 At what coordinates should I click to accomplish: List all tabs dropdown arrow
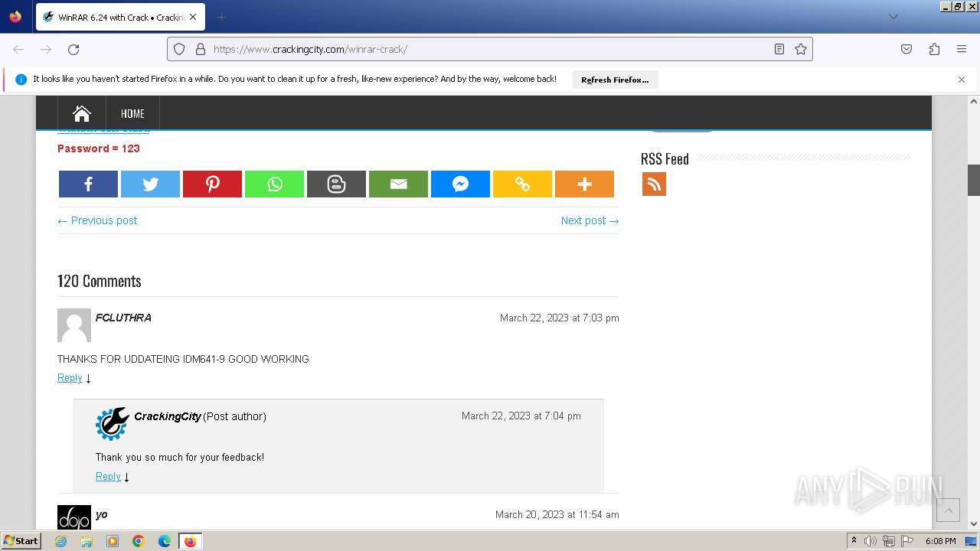893,17
